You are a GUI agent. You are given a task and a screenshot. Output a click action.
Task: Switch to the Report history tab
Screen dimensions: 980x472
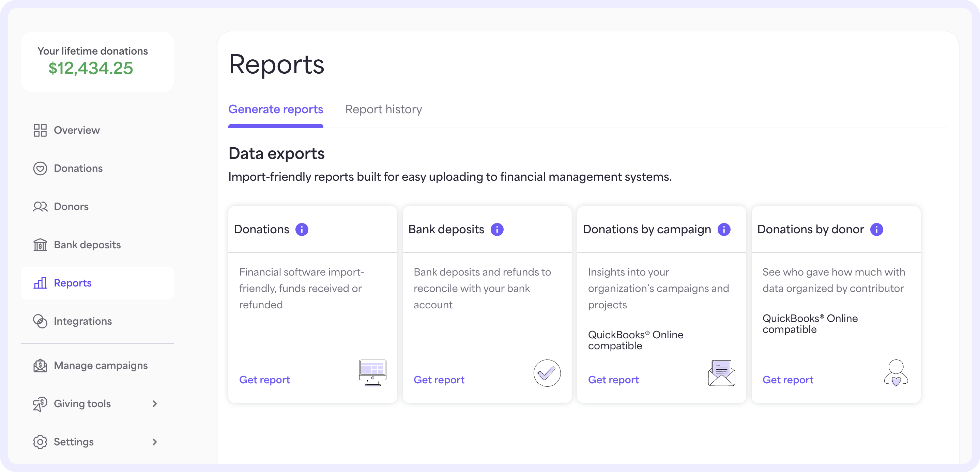pos(383,109)
